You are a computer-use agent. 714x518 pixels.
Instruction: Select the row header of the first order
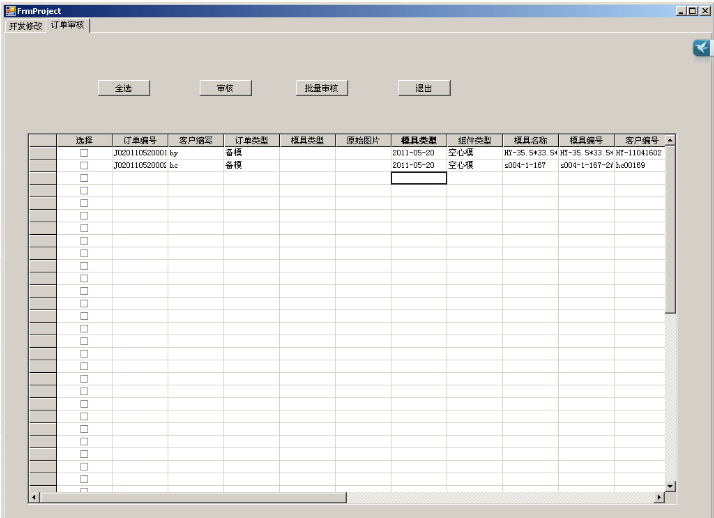click(x=42, y=153)
